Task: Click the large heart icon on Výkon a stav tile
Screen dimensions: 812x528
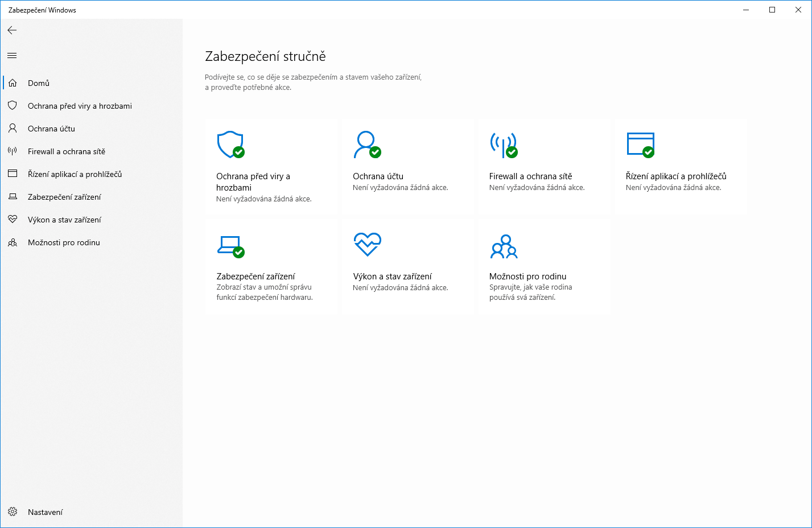Action: [x=367, y=245]
